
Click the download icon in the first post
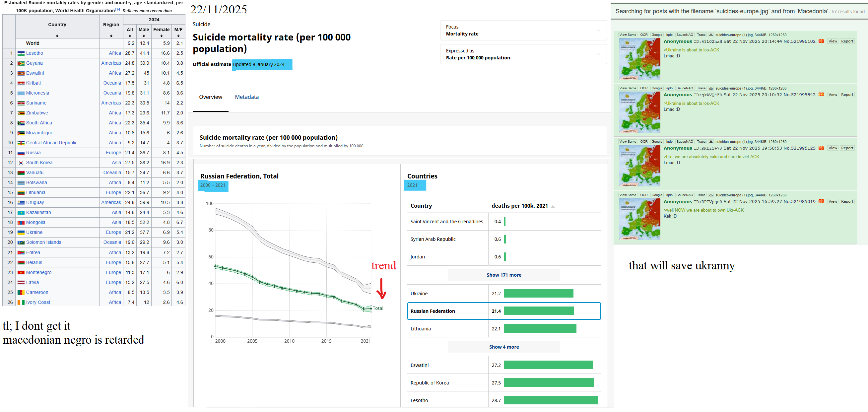point(711,35)
